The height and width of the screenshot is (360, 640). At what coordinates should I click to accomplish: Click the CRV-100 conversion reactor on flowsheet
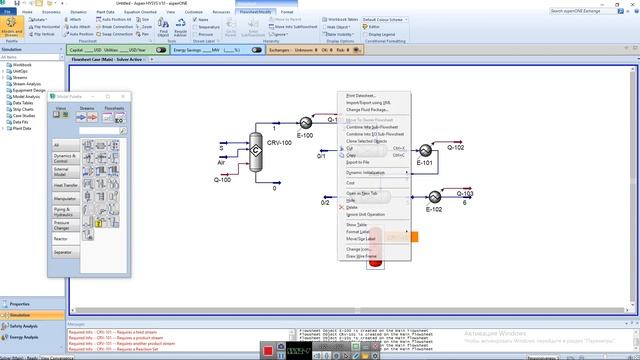256,151
